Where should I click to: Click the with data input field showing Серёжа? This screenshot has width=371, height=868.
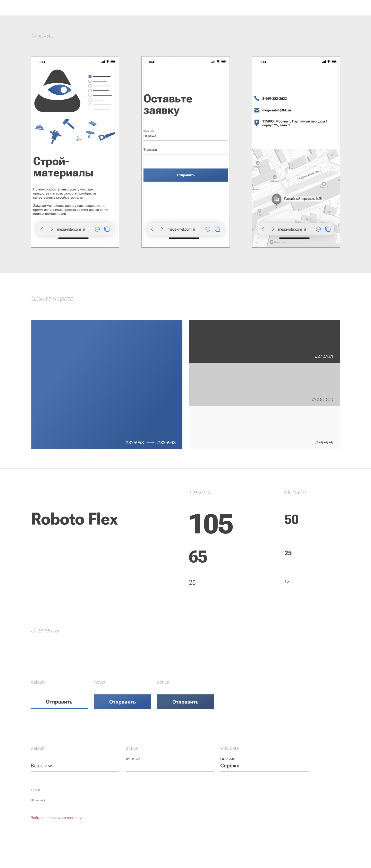tap(264, 764)
